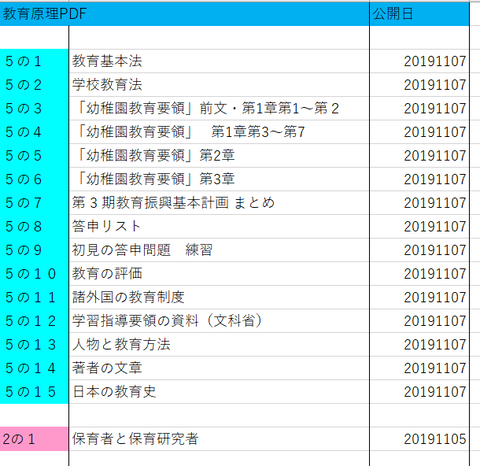480x466 pixels.
Task: Click the cell labeled 5の14
Action: [34, 368]
